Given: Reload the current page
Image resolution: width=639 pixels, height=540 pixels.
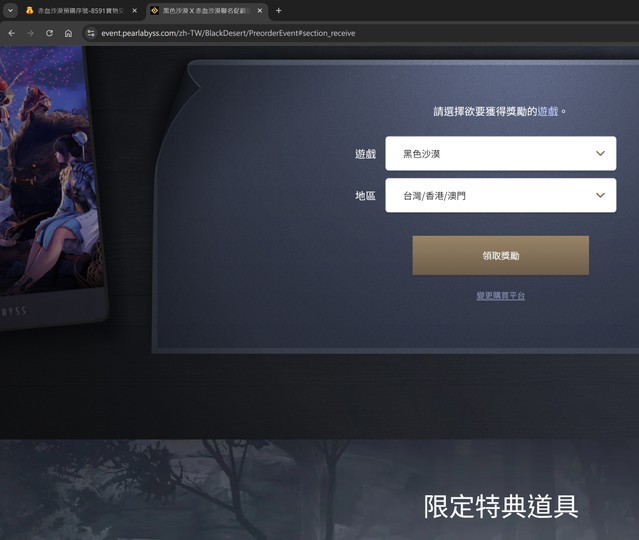Looking at the screenshot, I should pos(49,33).
